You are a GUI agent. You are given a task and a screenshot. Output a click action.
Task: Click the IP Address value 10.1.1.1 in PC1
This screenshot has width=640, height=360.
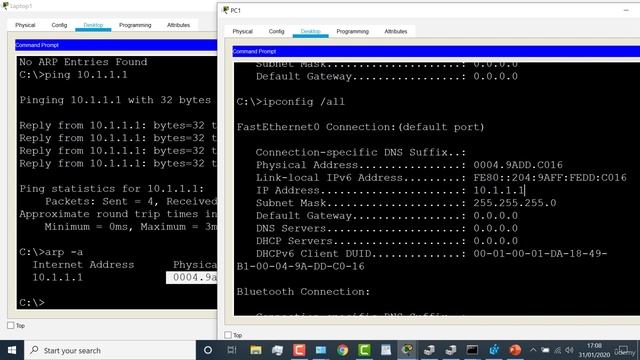tap(498, 190)
